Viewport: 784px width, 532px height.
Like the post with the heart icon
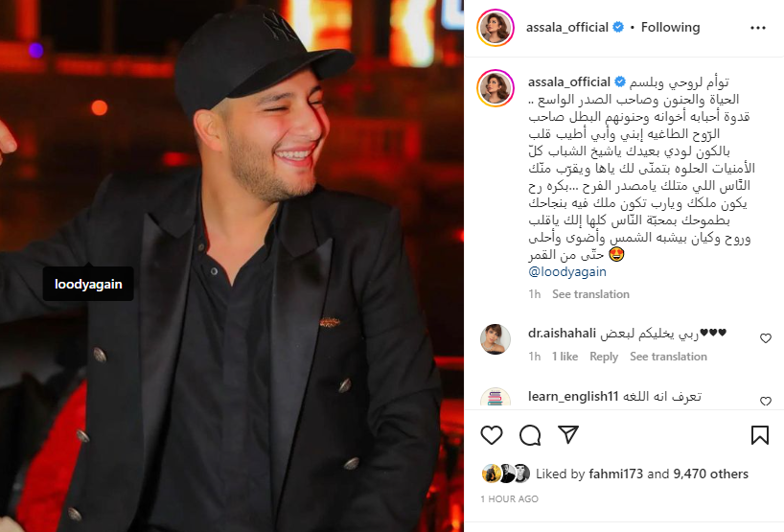pyautogui.click(x=491, y=435)
